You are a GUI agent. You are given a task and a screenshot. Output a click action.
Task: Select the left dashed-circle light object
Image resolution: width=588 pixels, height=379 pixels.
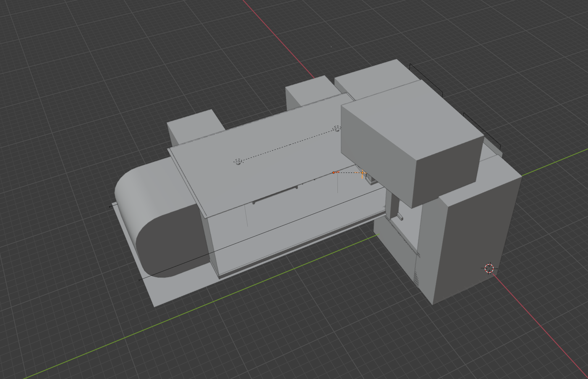238,162
